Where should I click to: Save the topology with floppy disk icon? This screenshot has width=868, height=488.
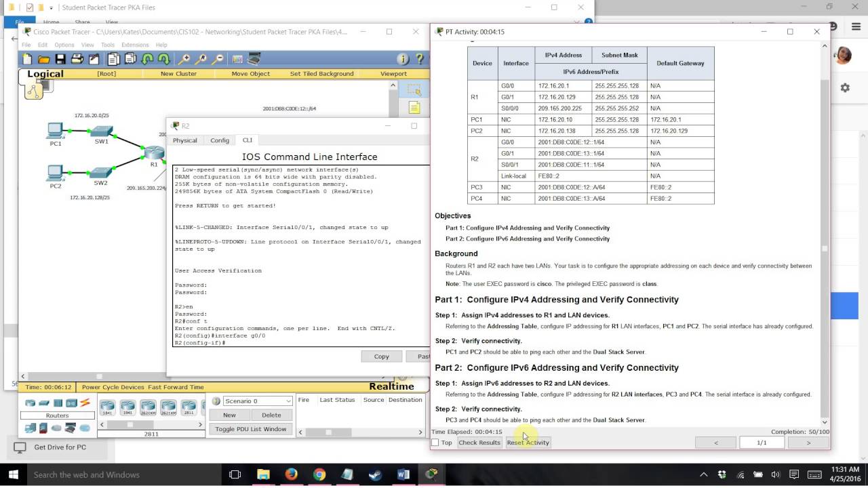click(x=60, y=59)
